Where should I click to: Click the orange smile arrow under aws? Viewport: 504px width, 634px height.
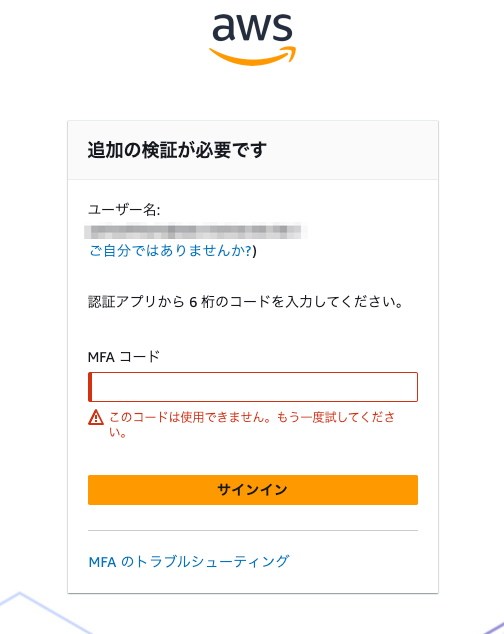tap(252, 57)
